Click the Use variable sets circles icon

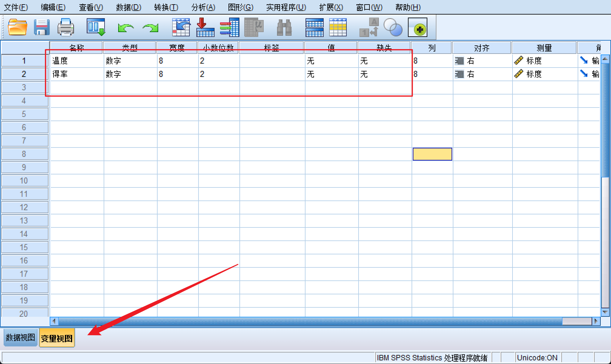click(x=393, y=27)
